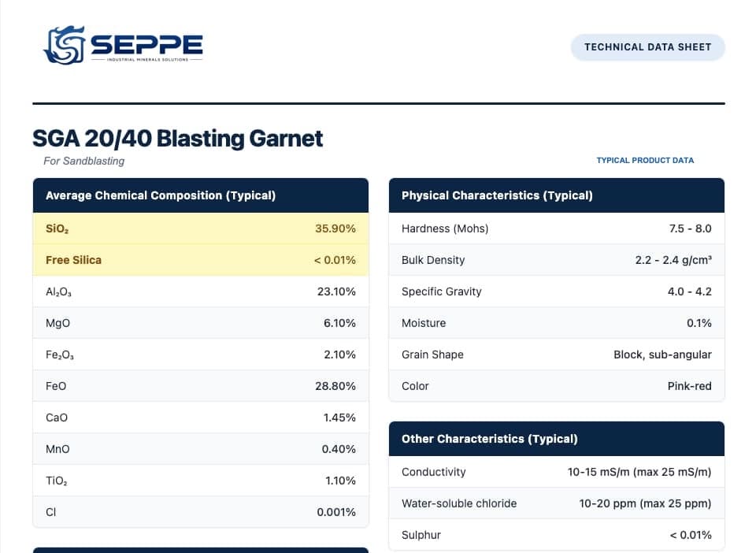Select the 7.5 - 8.0 hardness value
This screenshot has width=756, height=553.
pos(690,228)
